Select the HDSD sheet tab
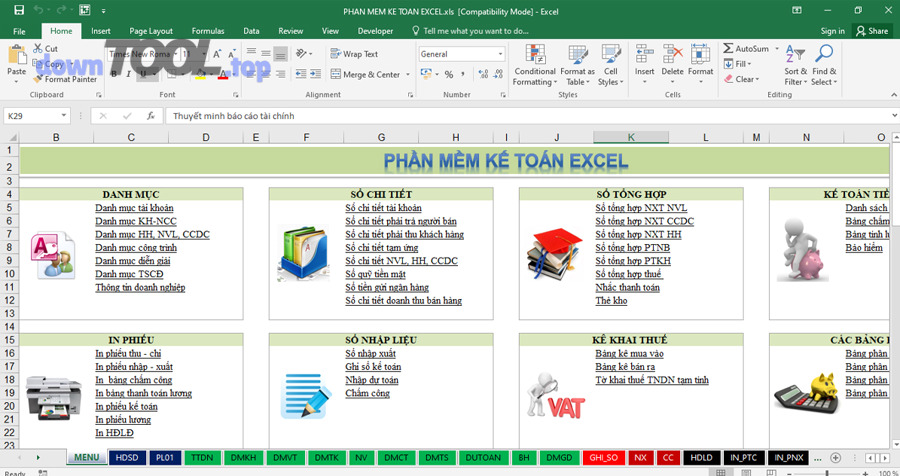The height and width of the screenshot is (476, 900). (x=127, y=458)
